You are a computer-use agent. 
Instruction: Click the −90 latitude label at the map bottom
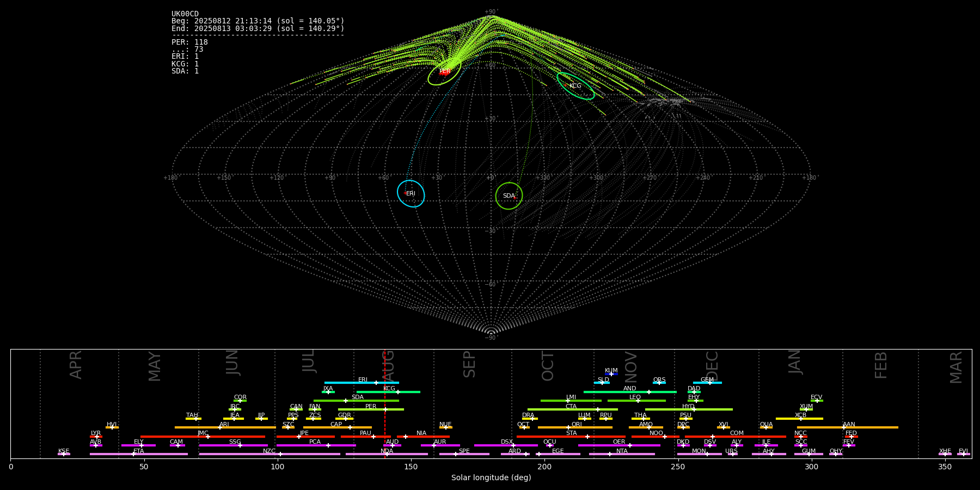491,338
